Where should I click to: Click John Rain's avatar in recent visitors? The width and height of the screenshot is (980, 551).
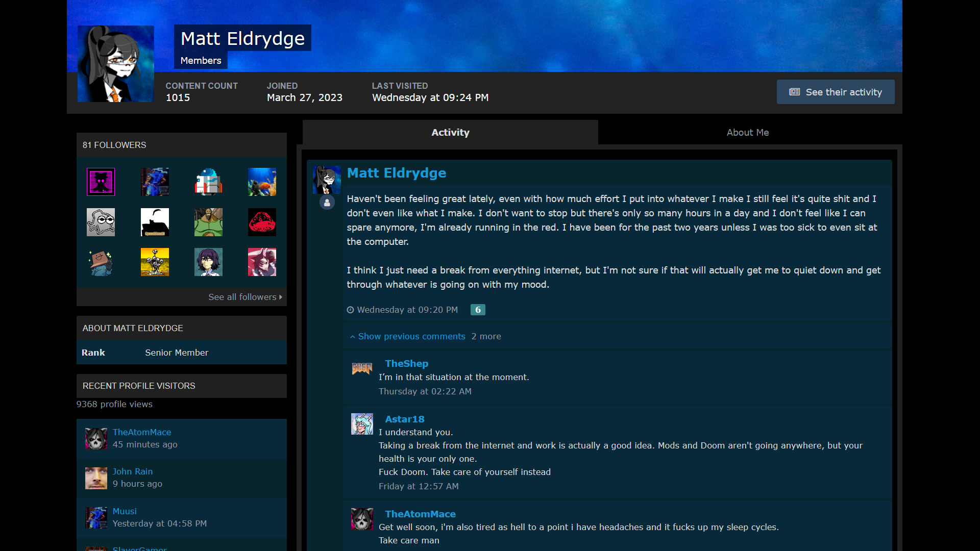[96, 478]
